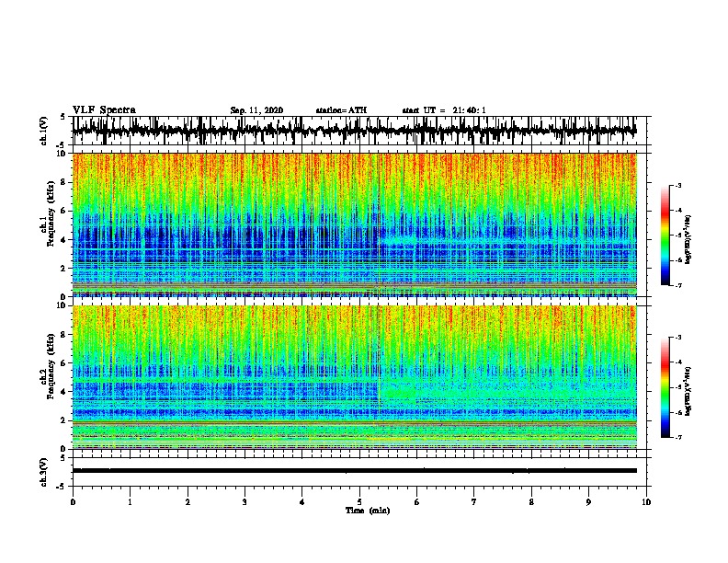The image size is (728, 563).
Task: Select the ch.2 spectrogram color scale bar
Action: click(665, 387)
